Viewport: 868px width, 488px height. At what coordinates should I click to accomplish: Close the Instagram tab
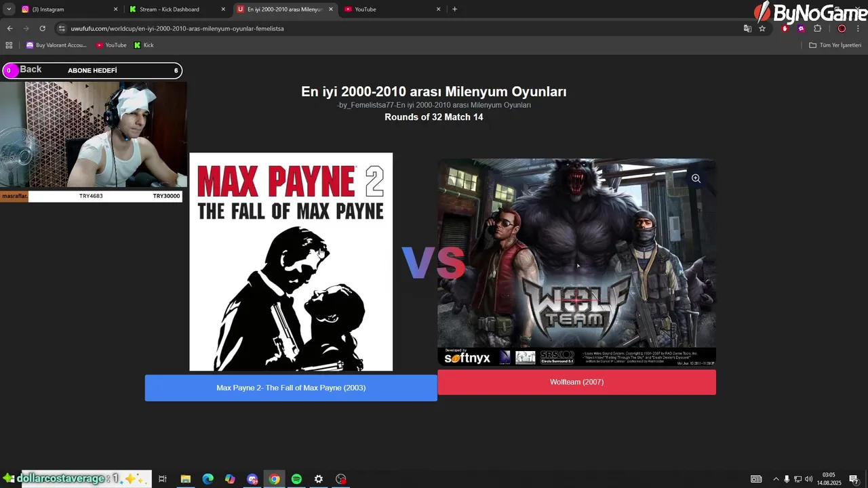tap(115, 9)
